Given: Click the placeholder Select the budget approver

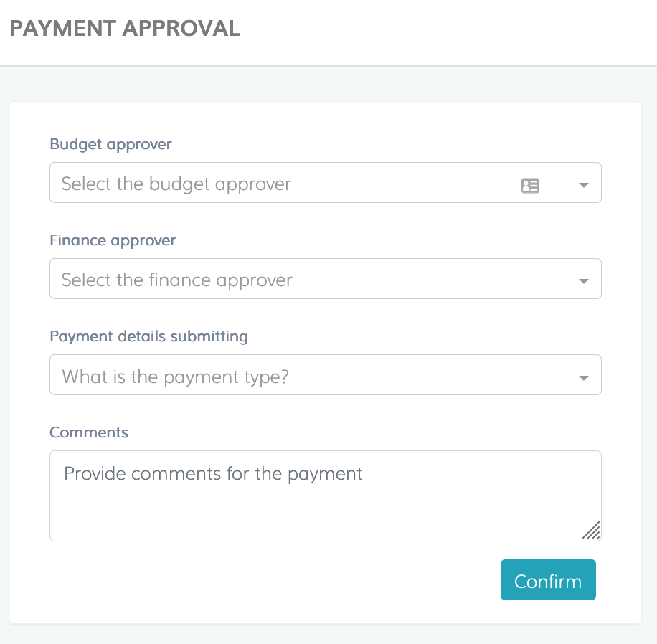Looking at the screenshot, I should (176, 184).
